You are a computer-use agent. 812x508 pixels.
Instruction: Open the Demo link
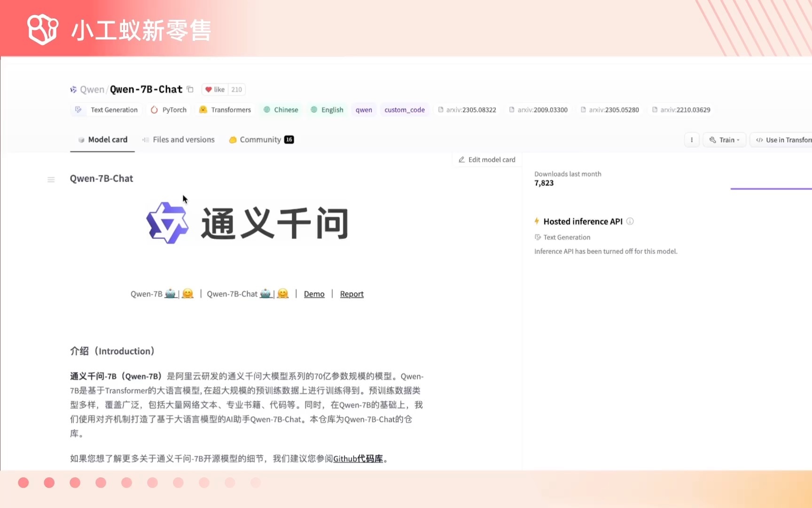(314, 294)
